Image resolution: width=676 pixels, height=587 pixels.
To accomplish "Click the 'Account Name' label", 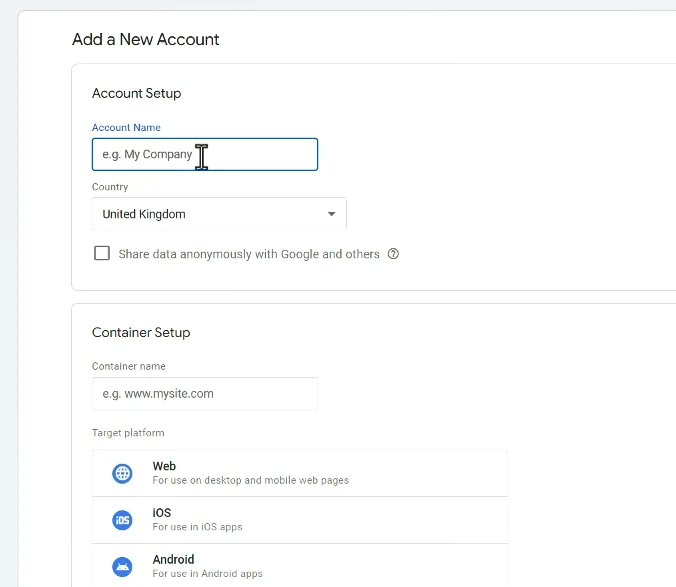I will (x=126, y=128).
